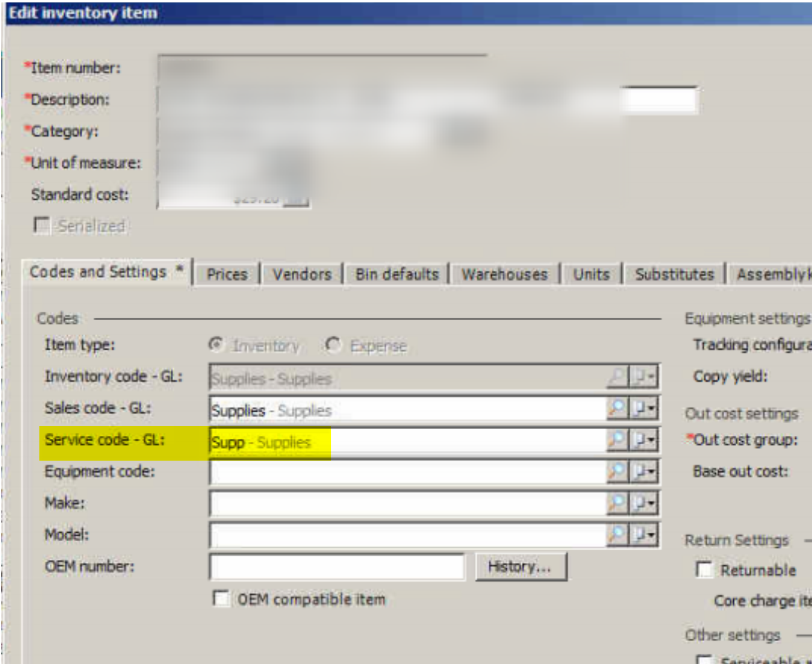This screenshot has height=664, width=812.
Task: Switch to the Prices tab
Action: click(x=227, y=274)
